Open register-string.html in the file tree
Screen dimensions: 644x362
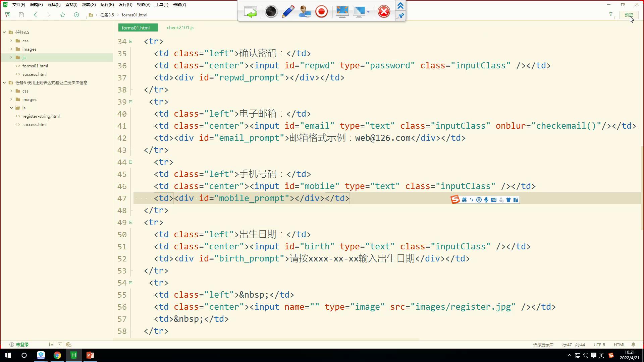click(41, 116)
